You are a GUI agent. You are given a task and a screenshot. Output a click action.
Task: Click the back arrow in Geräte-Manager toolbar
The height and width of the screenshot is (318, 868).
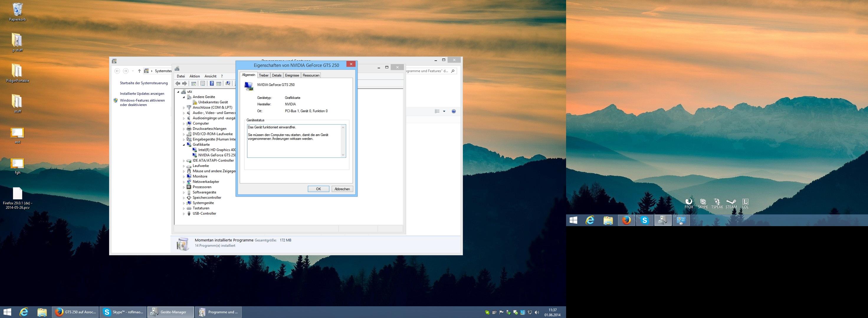pyautogui.click(x=178, y=83)
